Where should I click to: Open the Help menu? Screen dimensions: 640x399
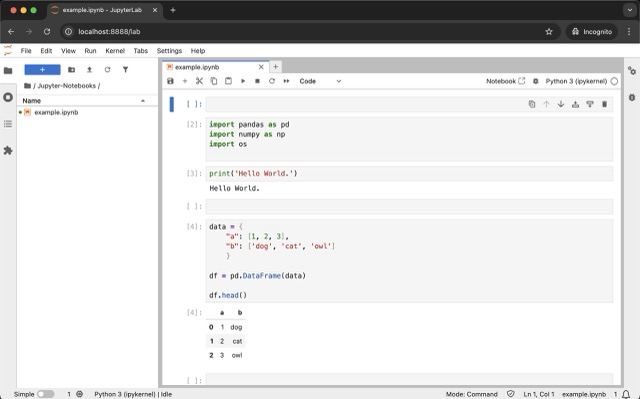198,51
